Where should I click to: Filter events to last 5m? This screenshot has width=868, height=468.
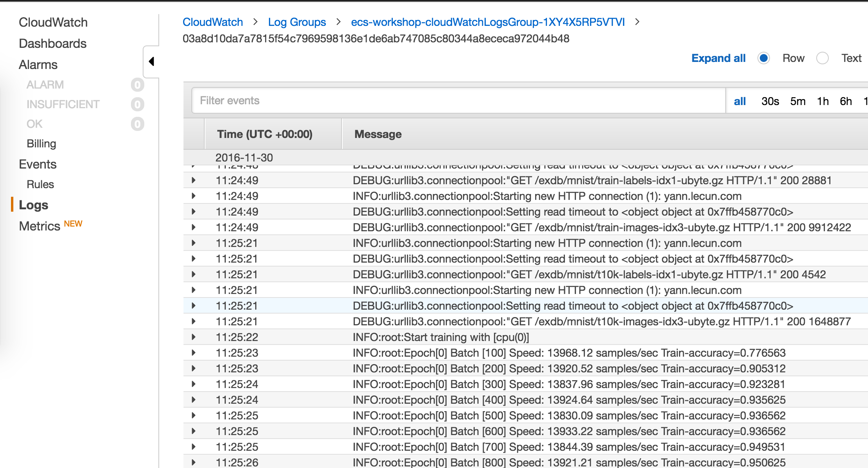[x=797, y=101]
